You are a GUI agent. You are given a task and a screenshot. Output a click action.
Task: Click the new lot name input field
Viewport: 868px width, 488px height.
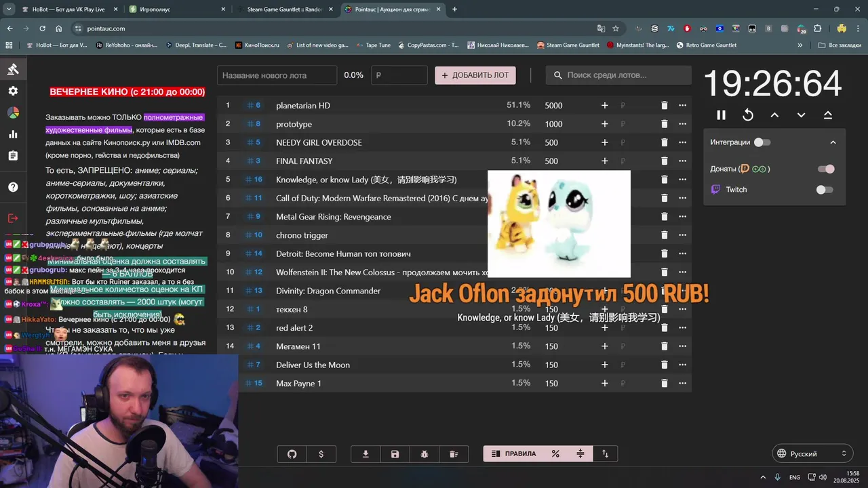point(277,75)
